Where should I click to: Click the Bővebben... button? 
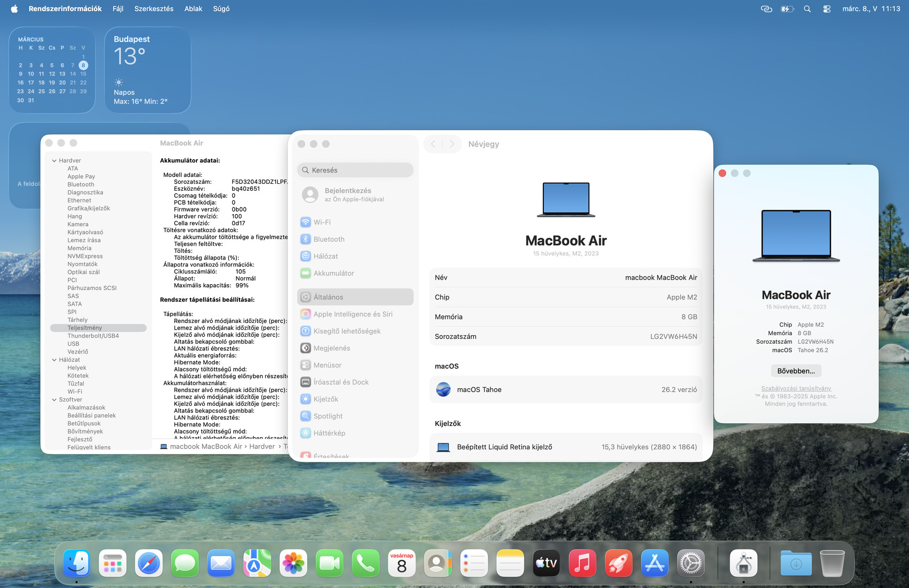[795, 371]
